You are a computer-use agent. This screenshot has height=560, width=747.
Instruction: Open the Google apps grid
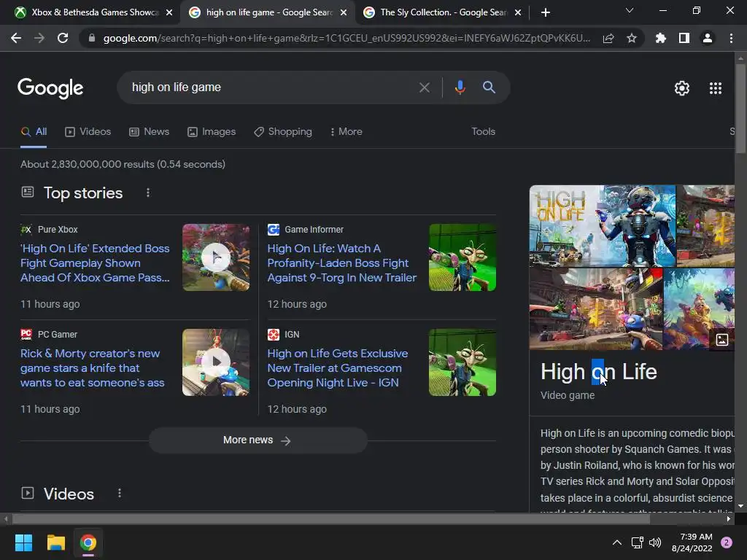(716, 88)
